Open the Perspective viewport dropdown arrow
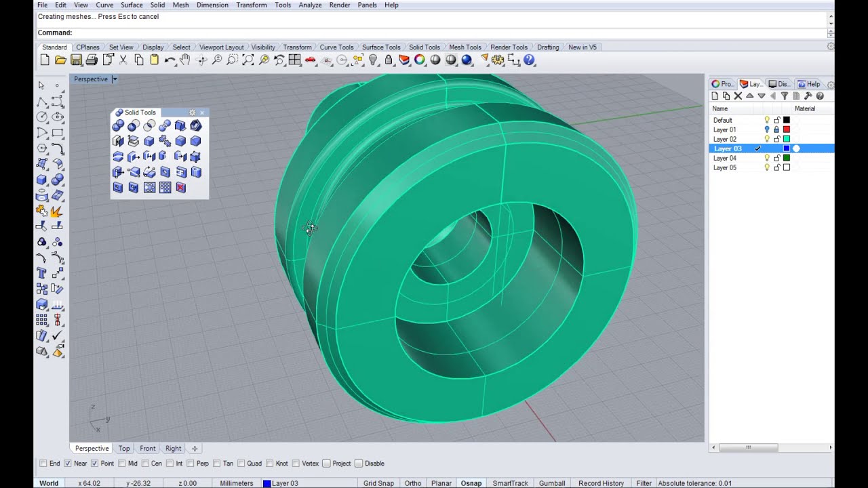 coord(115,79)
